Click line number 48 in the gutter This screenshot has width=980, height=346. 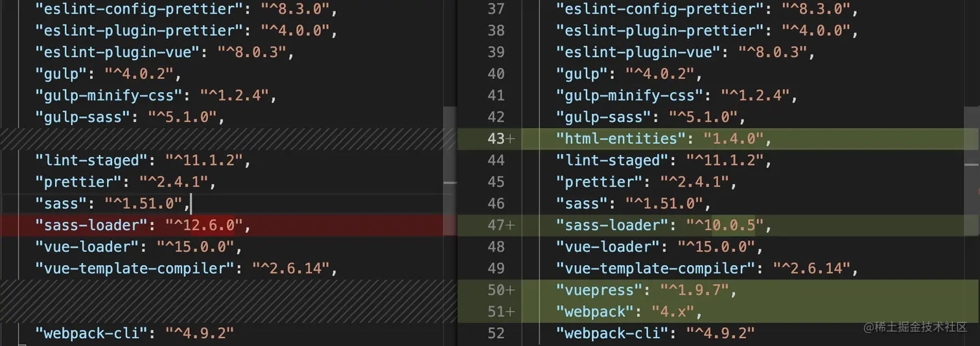(496, 247)
